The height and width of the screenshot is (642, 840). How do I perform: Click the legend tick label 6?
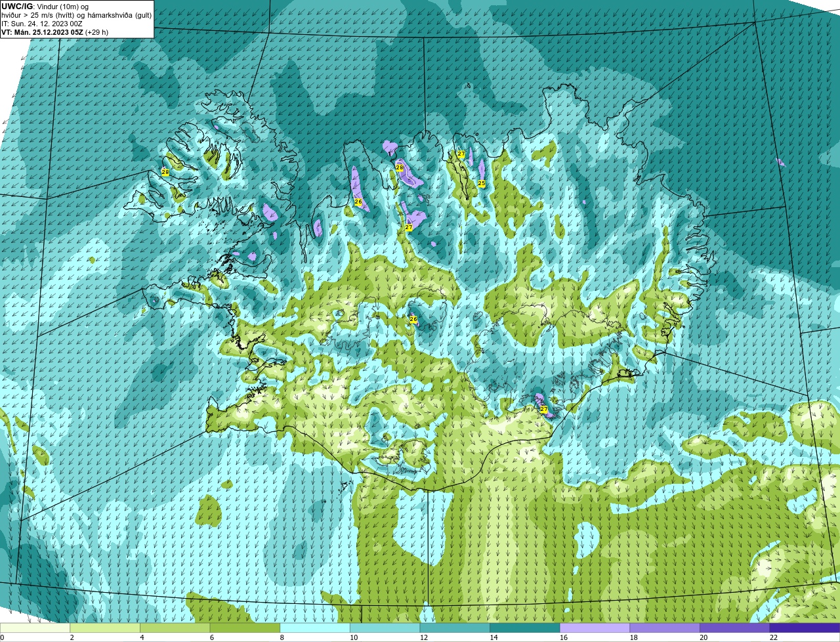pos(212,637)
